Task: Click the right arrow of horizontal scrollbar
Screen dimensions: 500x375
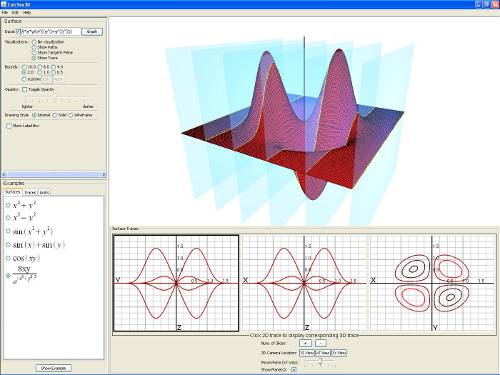Action: 103,174
